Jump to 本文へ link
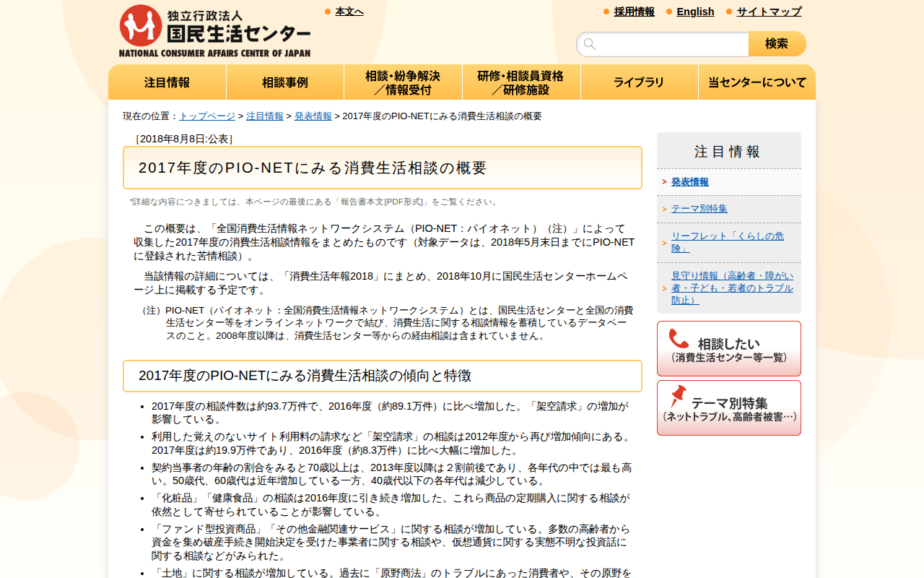The height and width of the screenshot is (578, 924). coord(349,12)
